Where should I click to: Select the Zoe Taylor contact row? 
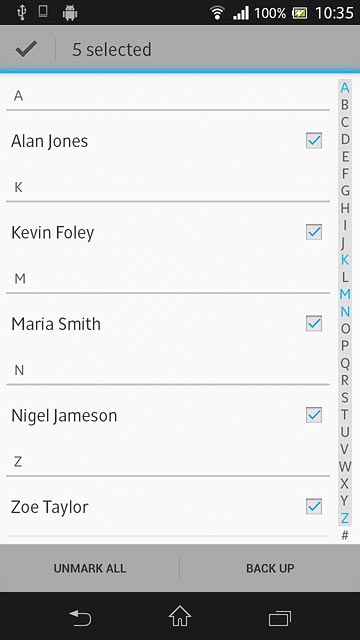tap(168, 507)
